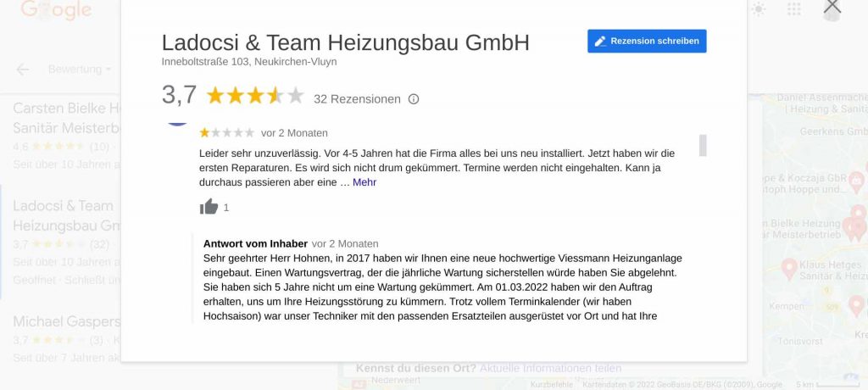Image resolution: width=868 pixels, height=390 pixels.
Task: Click the 3,7 star rating in the header
Action: click(234, 95)
